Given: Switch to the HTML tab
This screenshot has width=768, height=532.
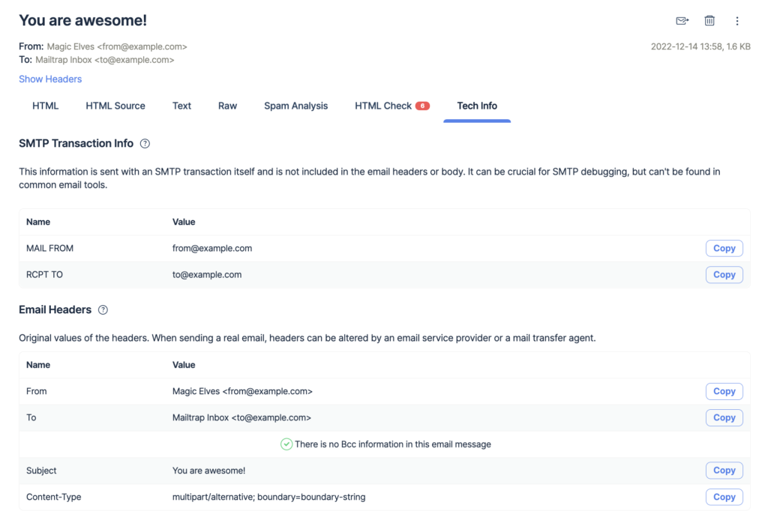Looking at the screenshot, I should tap(45, 106).
